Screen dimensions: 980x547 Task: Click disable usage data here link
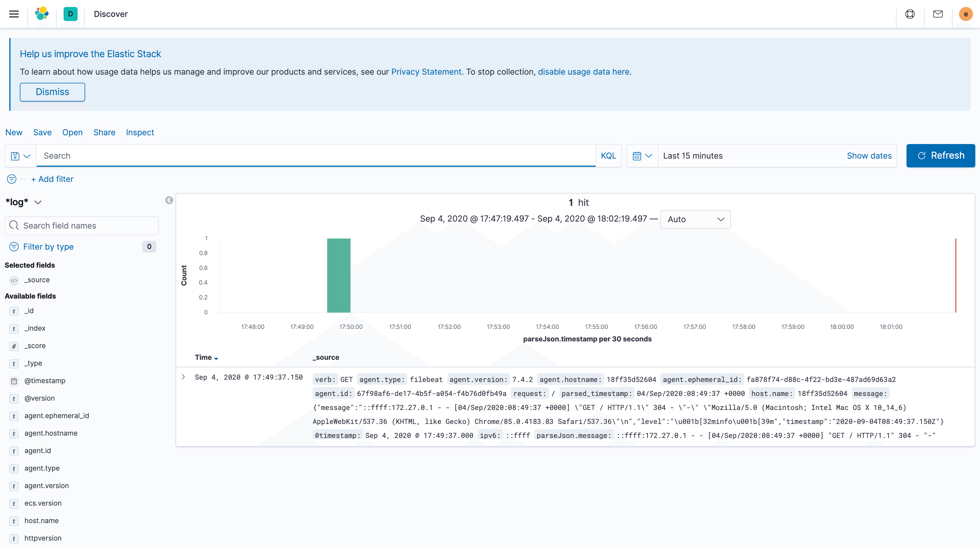(584, 72)
